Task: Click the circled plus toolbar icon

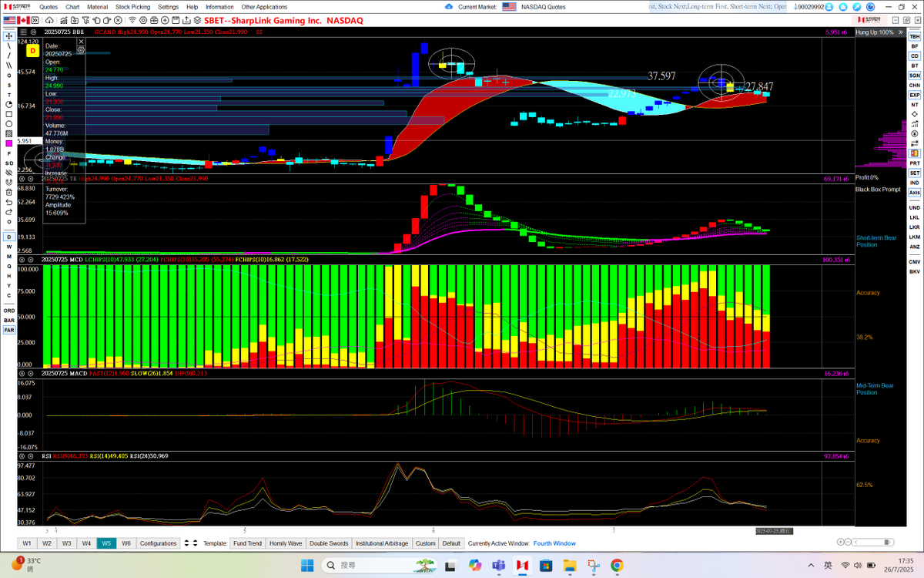Action: 165,20
